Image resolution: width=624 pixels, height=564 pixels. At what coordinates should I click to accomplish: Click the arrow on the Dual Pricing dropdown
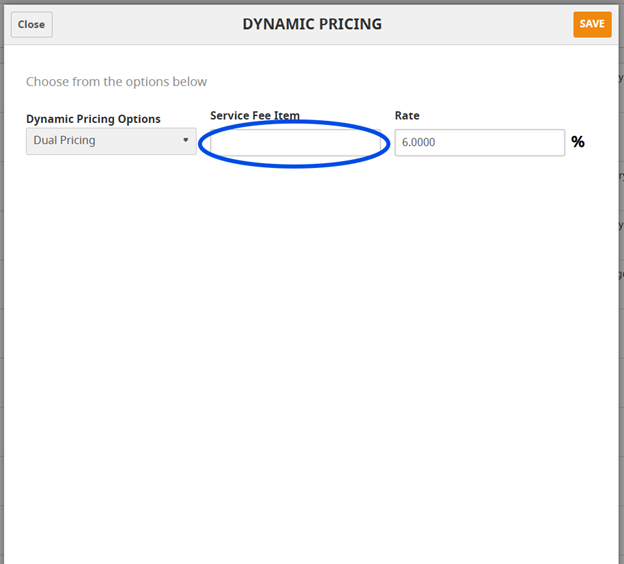tap(186, 141)
